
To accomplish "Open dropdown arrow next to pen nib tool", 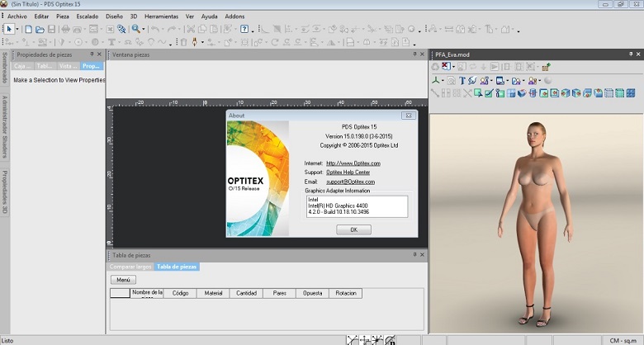I will click(202, 42).
